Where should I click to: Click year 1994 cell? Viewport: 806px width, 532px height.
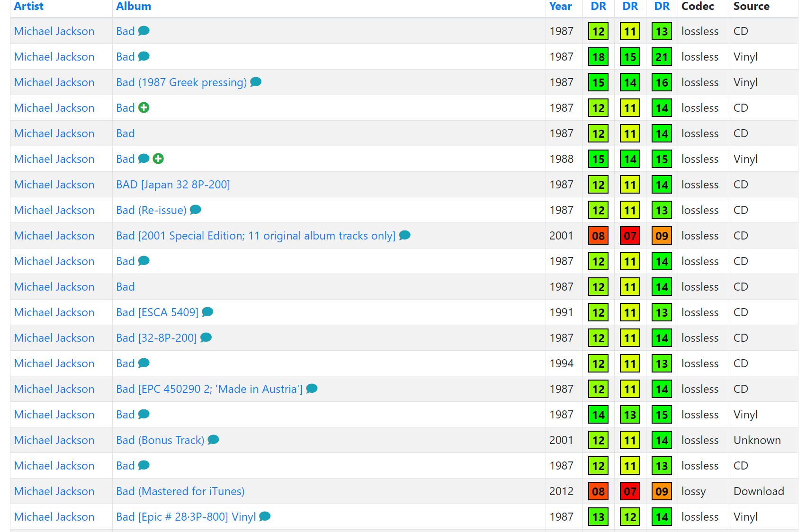pyautogui.click(x=561, y=364)
